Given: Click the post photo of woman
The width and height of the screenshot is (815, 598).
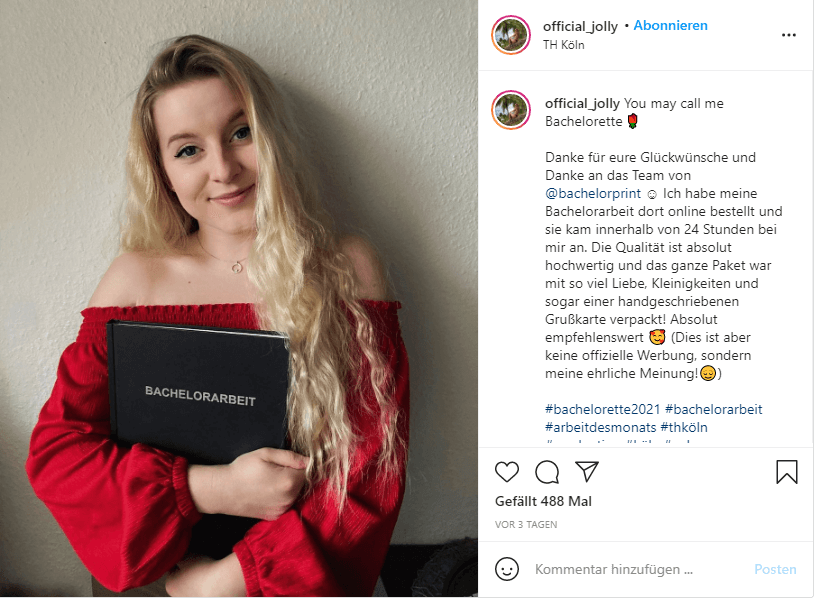Looking at the screenshot, I should 239,298.
